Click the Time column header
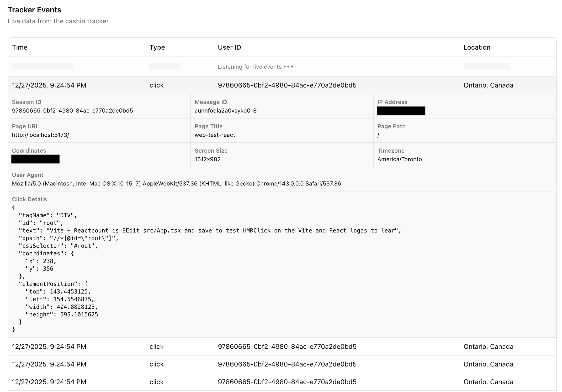Image resolution: width=562 pixels, height=392 pixels. (x=20, y=47)
